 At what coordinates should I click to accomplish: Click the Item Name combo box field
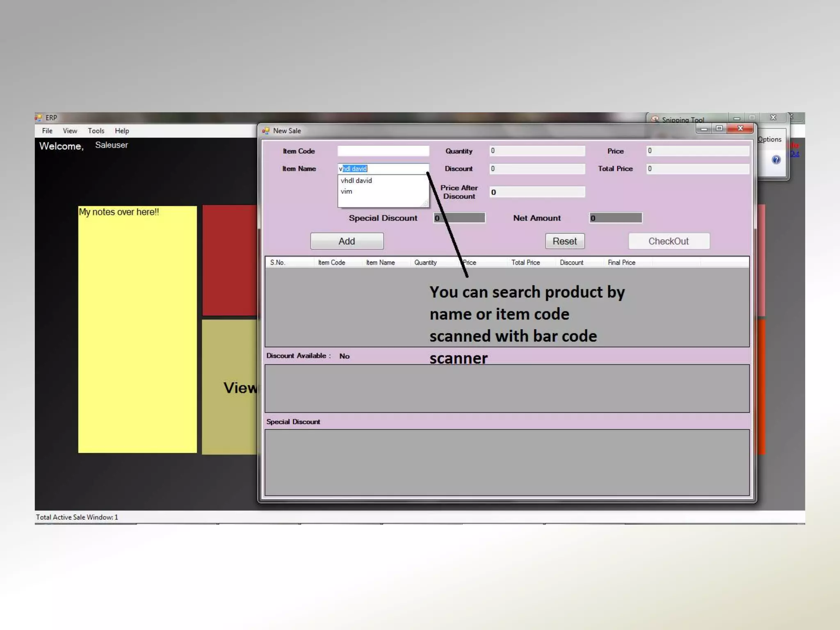pyautogui.click(x=383, y=169)
